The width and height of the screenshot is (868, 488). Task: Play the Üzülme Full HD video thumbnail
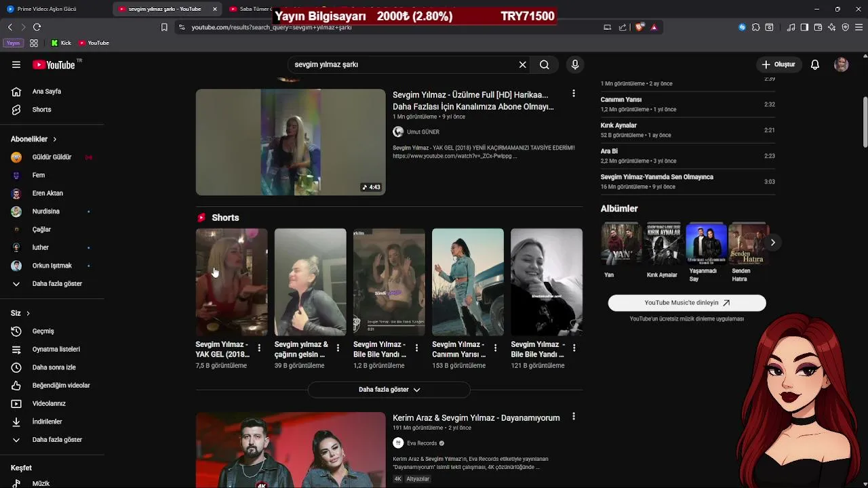(x=290, y=142)
